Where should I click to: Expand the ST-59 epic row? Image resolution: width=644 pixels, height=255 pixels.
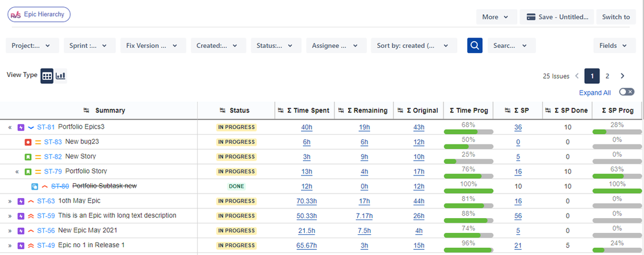[10, 216]
